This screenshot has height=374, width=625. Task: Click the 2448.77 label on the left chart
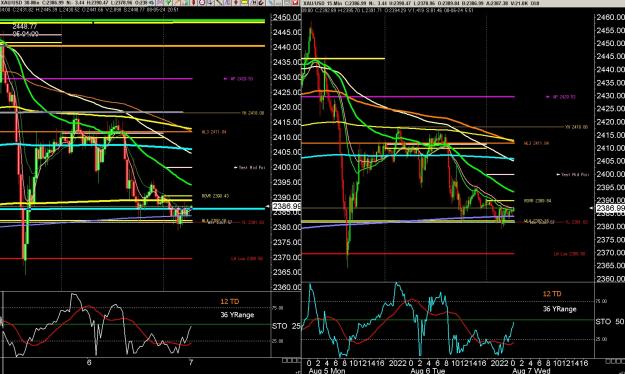[x=25, y=27]
